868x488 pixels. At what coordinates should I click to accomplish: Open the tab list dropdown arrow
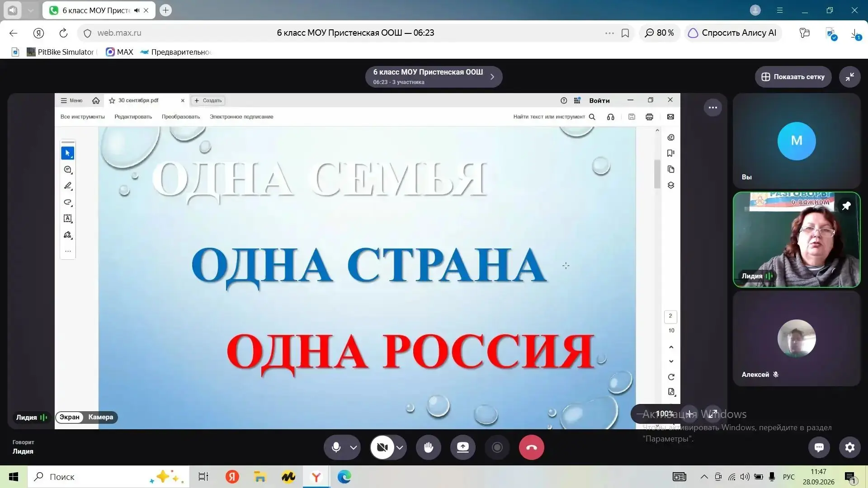[31, 10]
